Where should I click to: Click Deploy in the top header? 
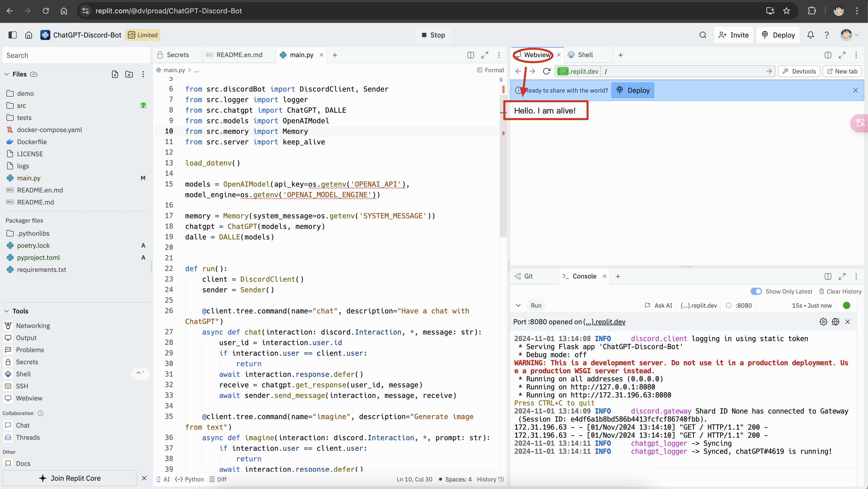click(x=778, y=35)
